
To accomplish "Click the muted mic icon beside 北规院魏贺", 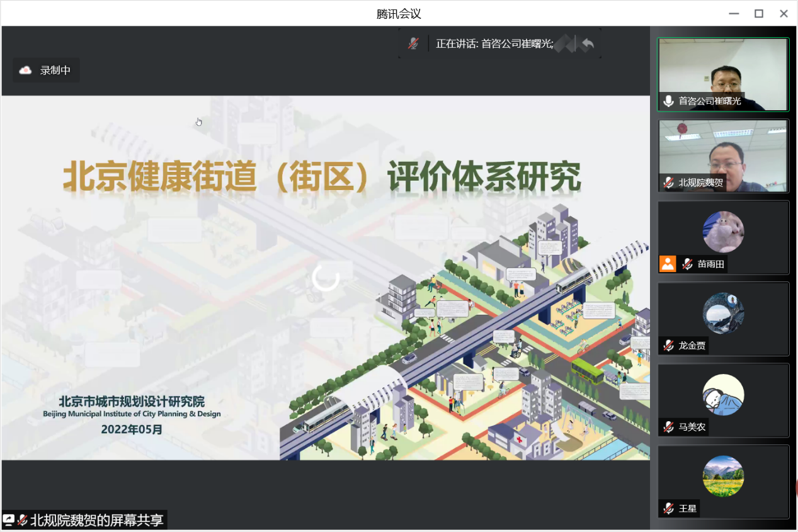I will tap(668, 183).
